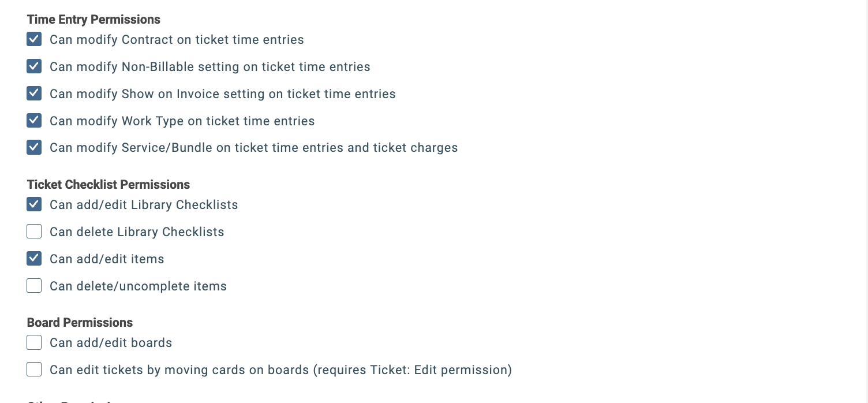
Task: Click the 'Can add/edit items' label text
Action: click(107, 259)
